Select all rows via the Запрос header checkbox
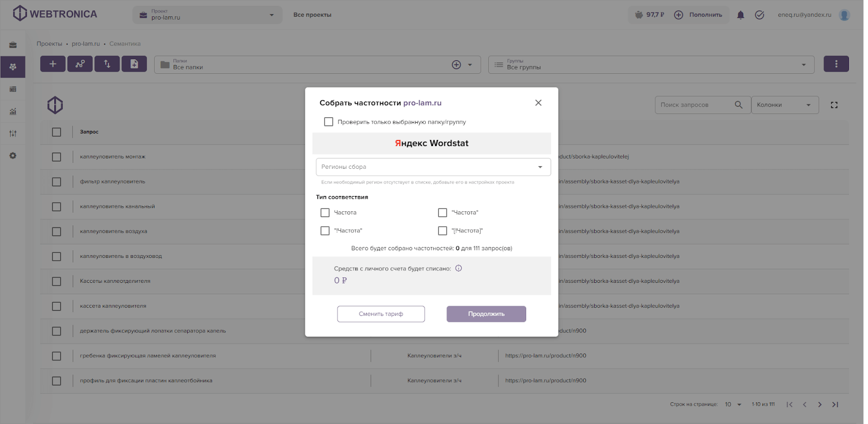868x424 pixels. (56, 132)
